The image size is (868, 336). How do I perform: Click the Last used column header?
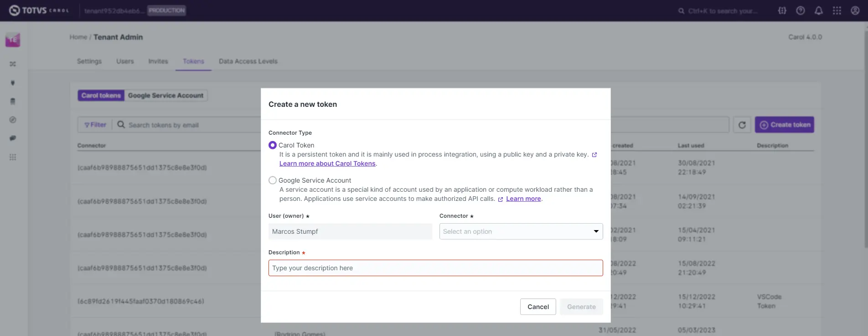(691, 146)
